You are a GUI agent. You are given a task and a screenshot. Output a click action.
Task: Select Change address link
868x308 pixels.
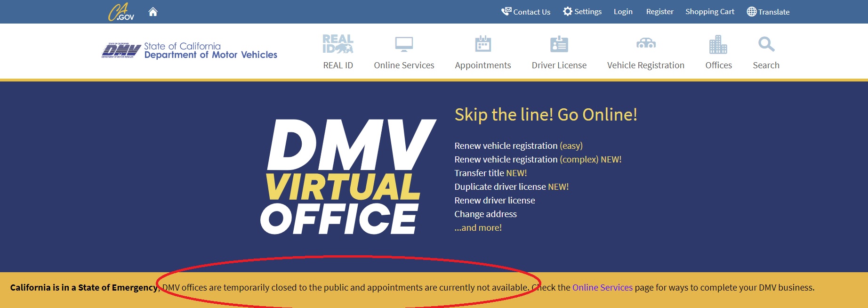click(x=485, y=214)
